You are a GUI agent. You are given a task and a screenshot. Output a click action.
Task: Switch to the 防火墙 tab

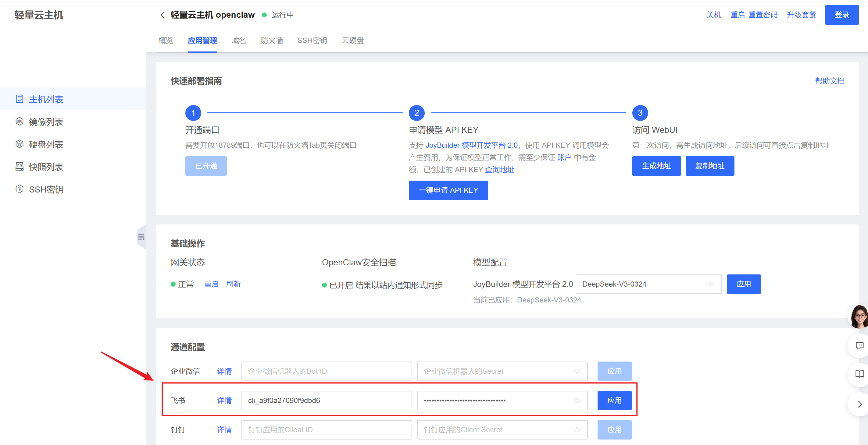[x=272, y=41]
